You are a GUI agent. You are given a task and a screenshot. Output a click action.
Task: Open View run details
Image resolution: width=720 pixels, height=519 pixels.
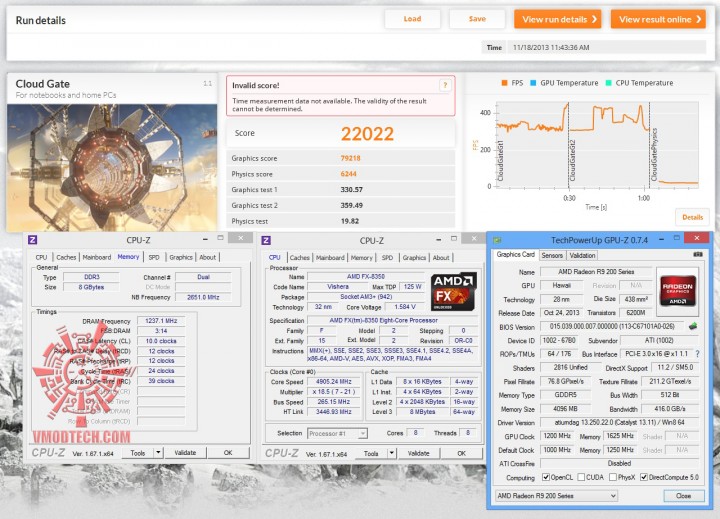(x=557, y=19)
